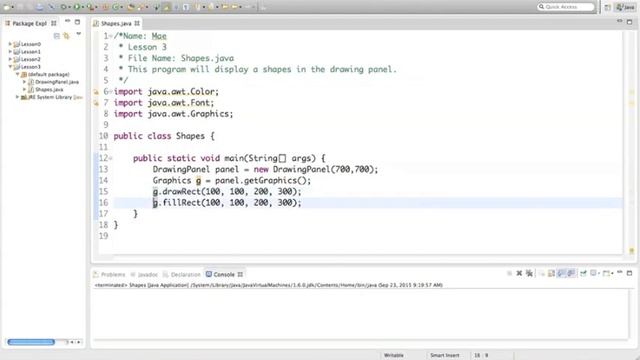Viewport: 640px width, 360px height.
Task: Click the Display Selected Console monitor icon
Action: [593, 273]
